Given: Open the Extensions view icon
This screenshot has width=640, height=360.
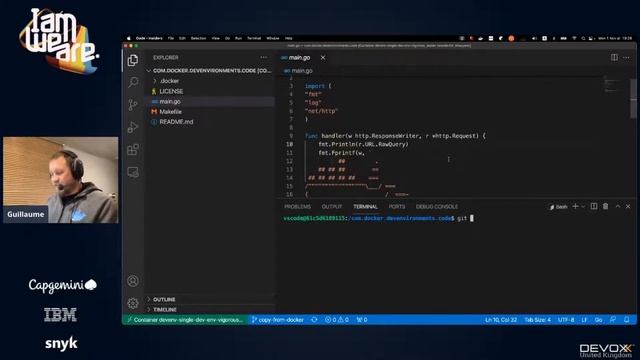Looking at the screenshot, I should (x=133, y=150).
